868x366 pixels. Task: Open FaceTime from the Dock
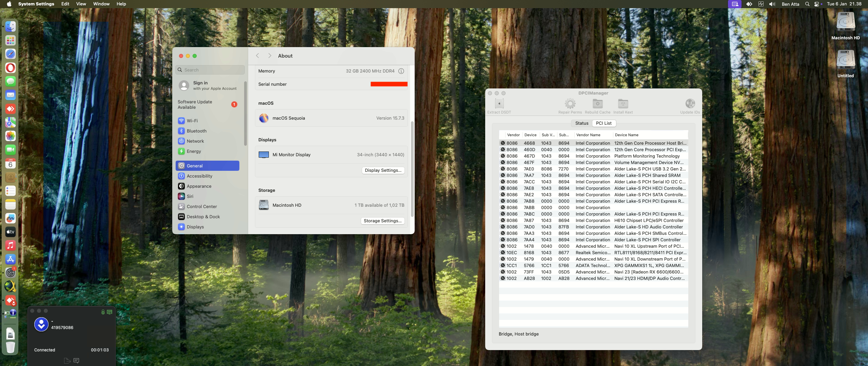pyautogui.click(x=11, y=150)
